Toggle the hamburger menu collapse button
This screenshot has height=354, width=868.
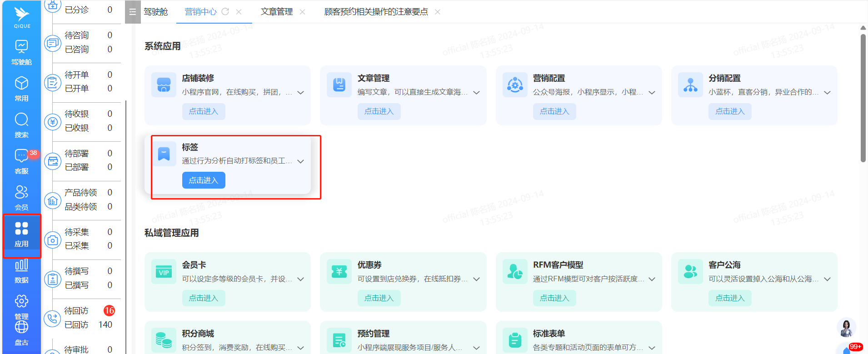[x=132, y=12]
